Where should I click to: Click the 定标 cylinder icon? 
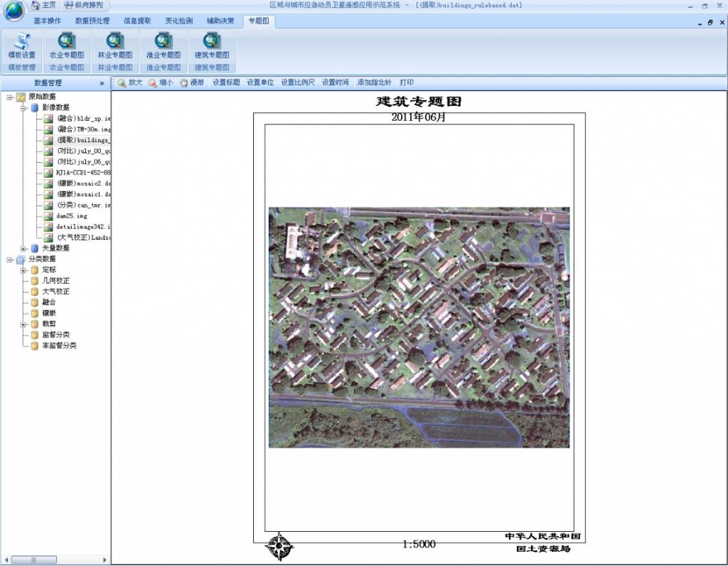tap(35, 269)
